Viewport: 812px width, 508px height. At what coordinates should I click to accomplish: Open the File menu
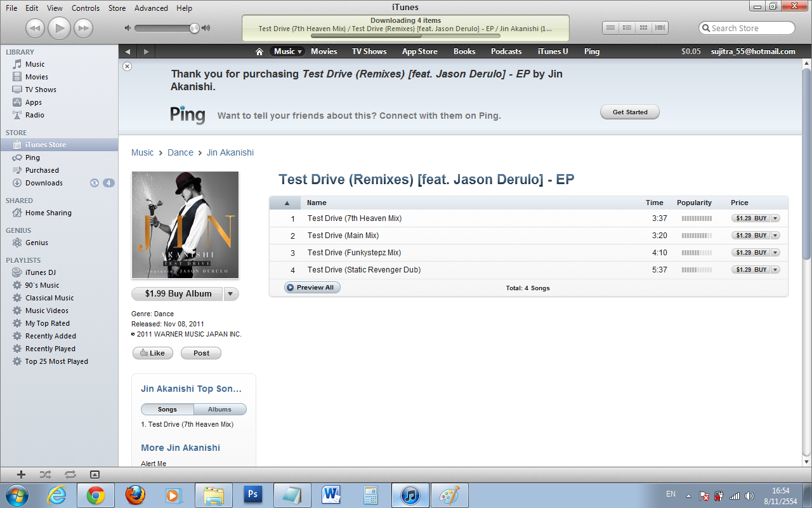coord(11,8)
